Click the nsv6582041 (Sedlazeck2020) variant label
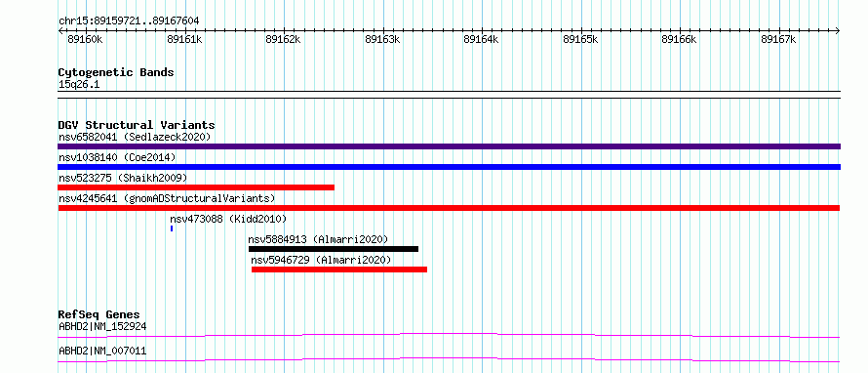 point(135,137)
